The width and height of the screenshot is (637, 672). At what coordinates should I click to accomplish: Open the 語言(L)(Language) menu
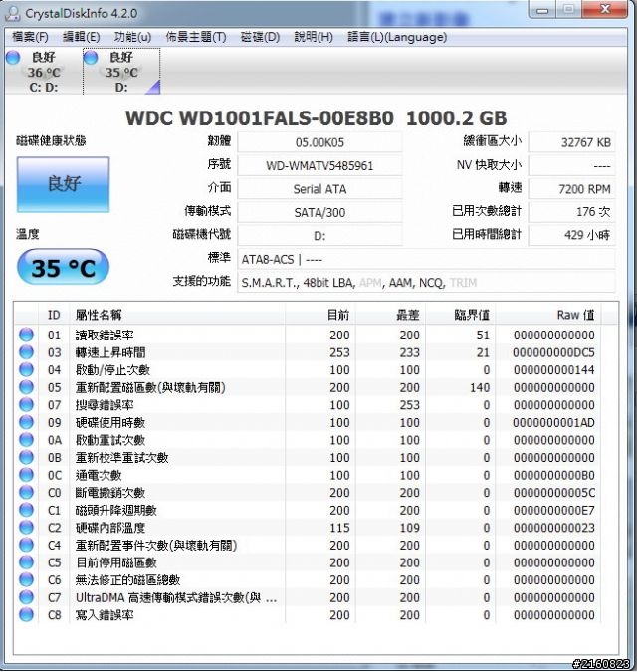tap(397, 37)
